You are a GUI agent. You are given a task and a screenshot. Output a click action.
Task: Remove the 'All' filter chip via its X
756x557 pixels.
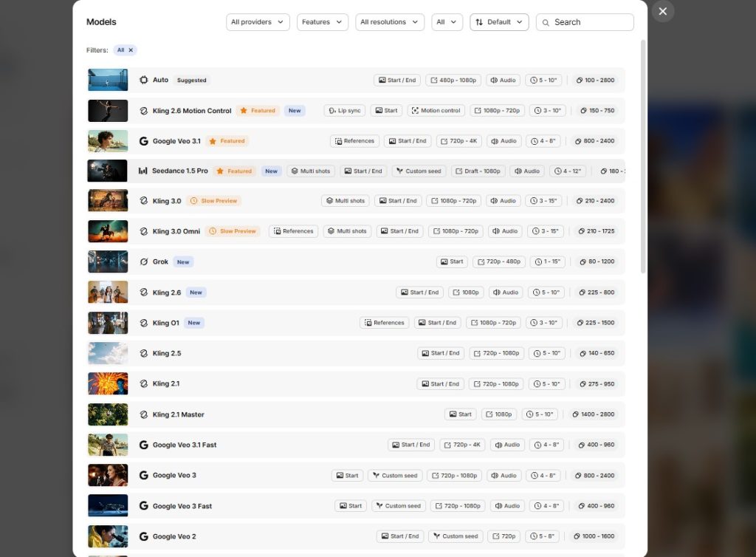tap(131, 50)
